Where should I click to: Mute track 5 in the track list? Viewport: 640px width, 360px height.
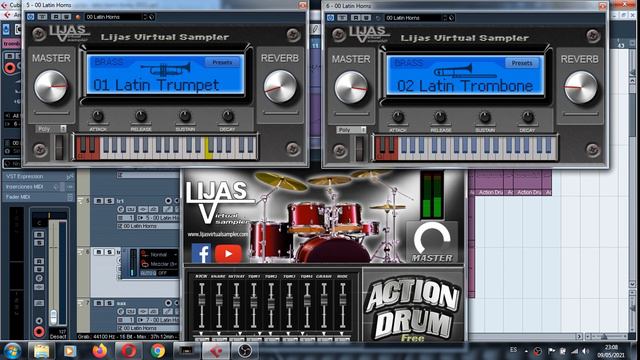click(99, 201)
